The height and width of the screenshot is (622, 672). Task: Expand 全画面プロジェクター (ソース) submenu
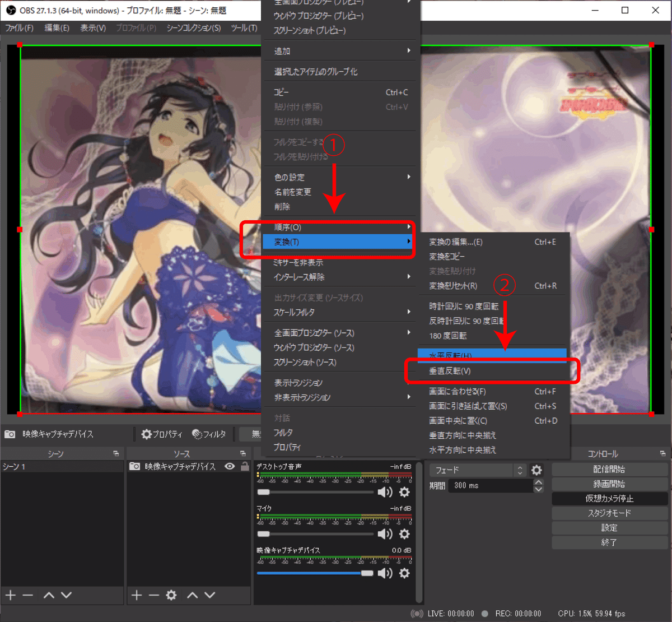[340, 333]
